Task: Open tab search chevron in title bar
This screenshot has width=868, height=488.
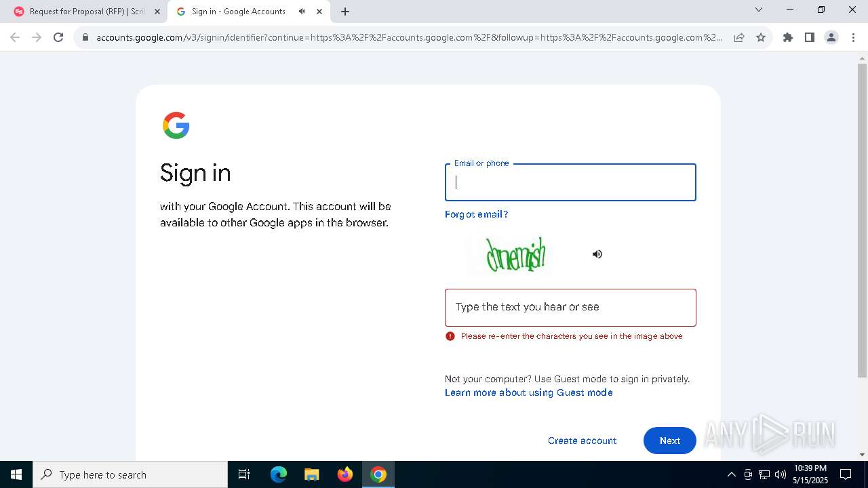Action: tap(759, 9)
